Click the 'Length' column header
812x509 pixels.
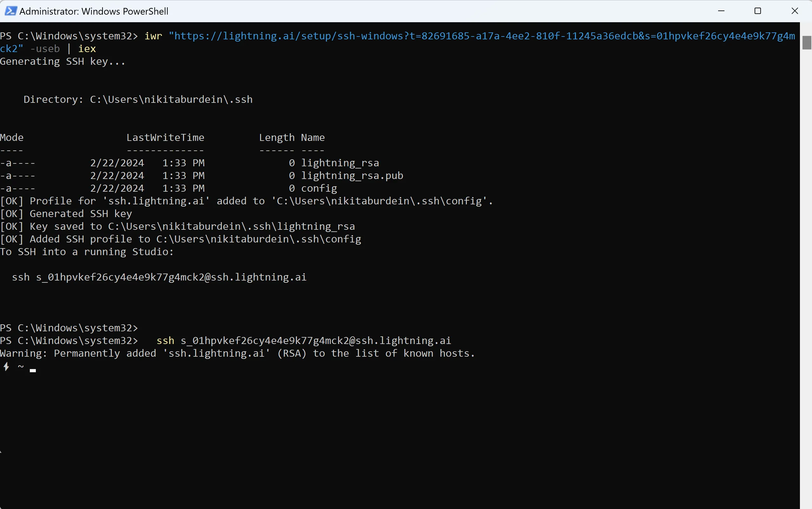point(277,138)
